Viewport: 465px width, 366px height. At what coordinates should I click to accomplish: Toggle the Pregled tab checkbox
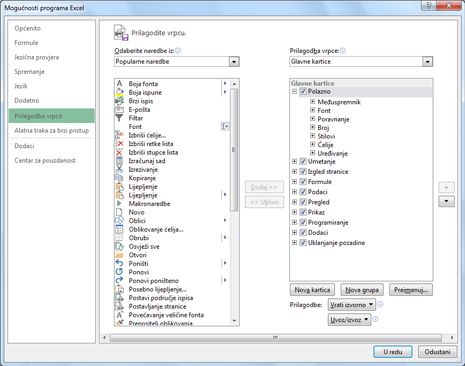303,202
